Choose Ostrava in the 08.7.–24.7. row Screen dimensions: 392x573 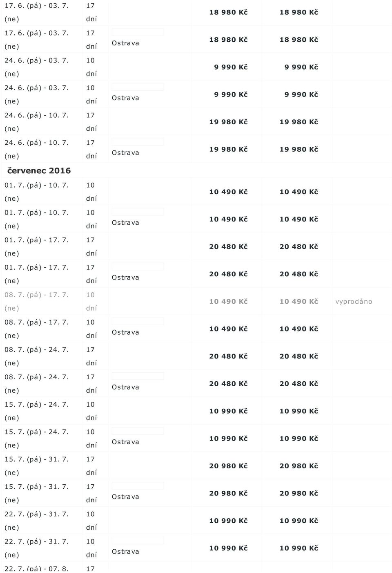[x=125, y=387]
